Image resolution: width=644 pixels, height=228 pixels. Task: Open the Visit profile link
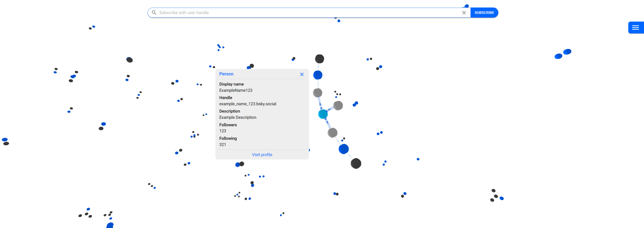[262, 155]
